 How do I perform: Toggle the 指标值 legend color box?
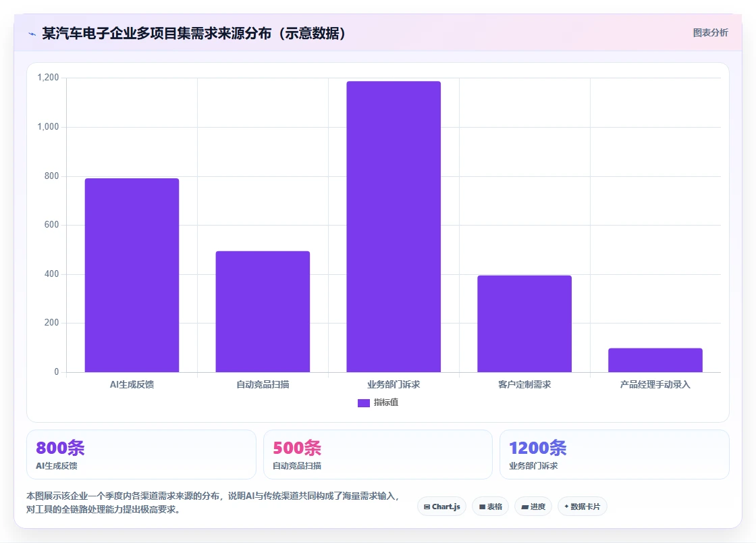tap(364, 403)
